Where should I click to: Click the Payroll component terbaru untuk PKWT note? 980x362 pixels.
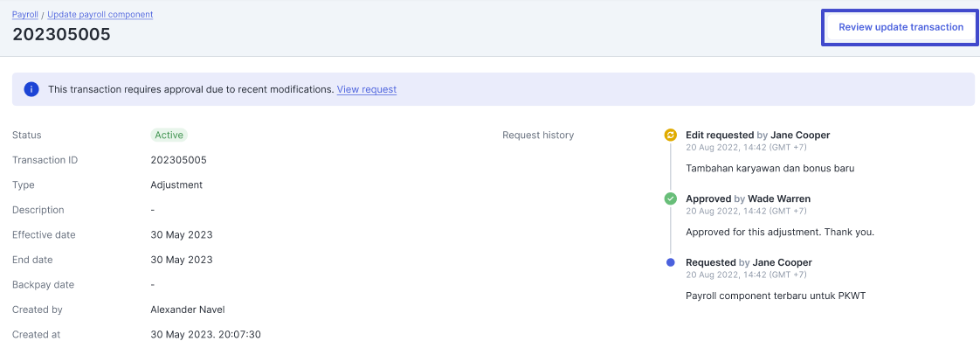776,296
